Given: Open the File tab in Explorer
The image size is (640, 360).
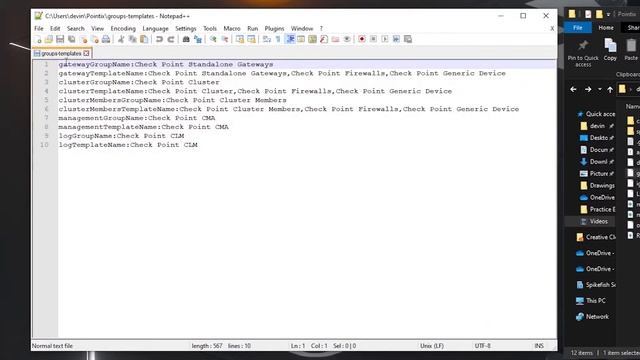Looking at the screenshot, I should click(578, 28).
